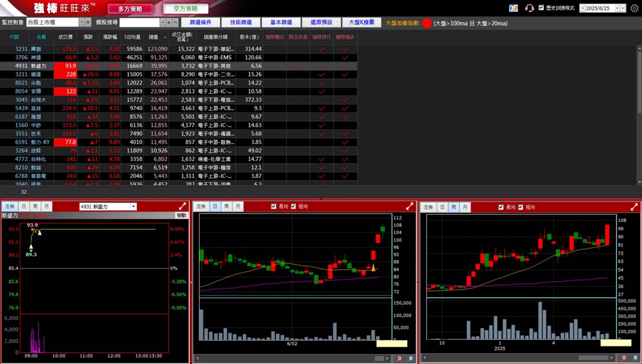Screen dimensions: 642x364
Task: Click the headset customer support icon
Action: click(529, 8)
